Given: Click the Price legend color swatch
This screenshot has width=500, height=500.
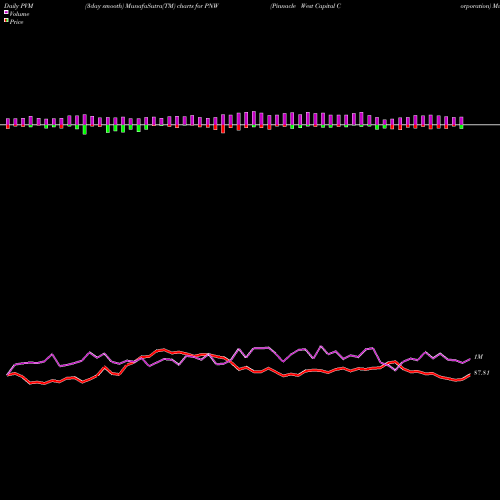Looking at the screenshot, I should [6, 21].
